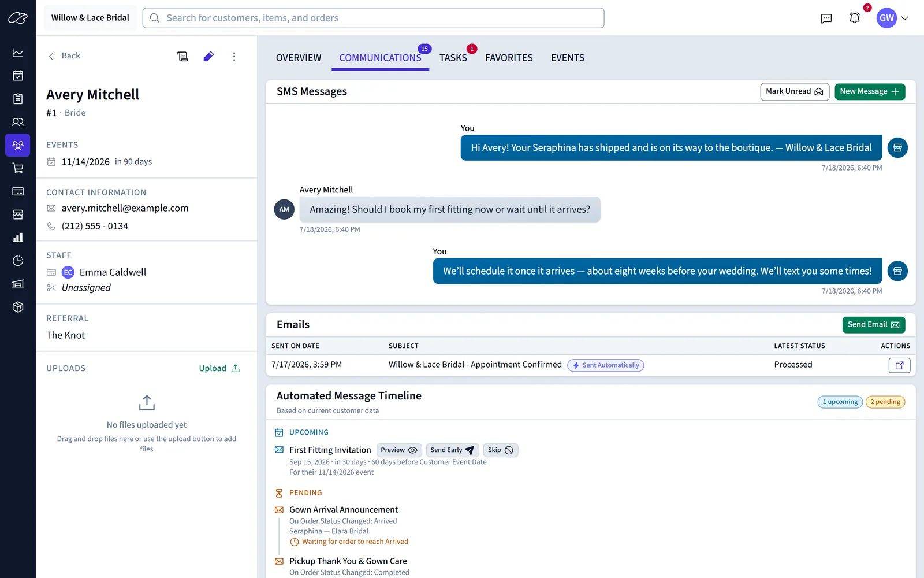Click the Upload link in Uploads section
Image resolution: width=924 pixels, height=578 pixels.
[219, 369]
